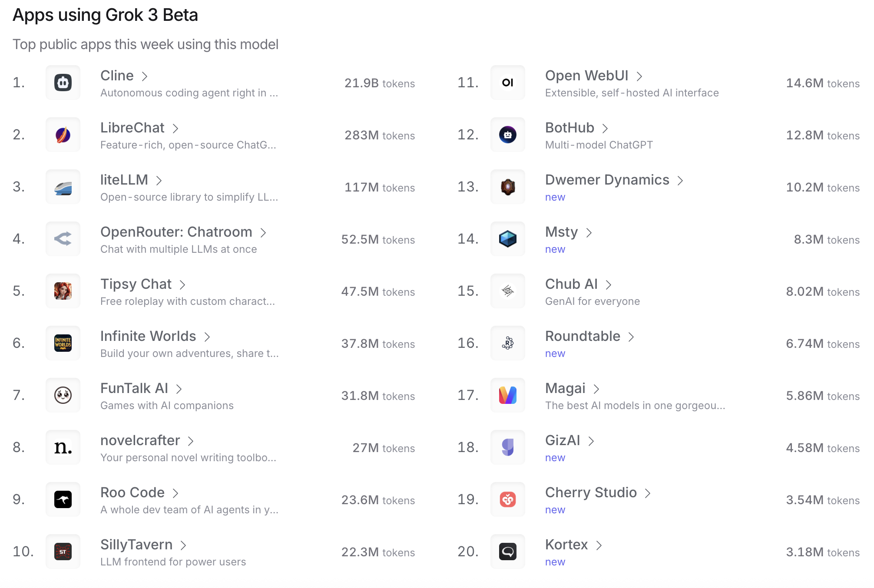Click the arrow next to OpenRouter: Chatroom
Viewport: 874px width, 588px height.
click(x=263, y=233)
